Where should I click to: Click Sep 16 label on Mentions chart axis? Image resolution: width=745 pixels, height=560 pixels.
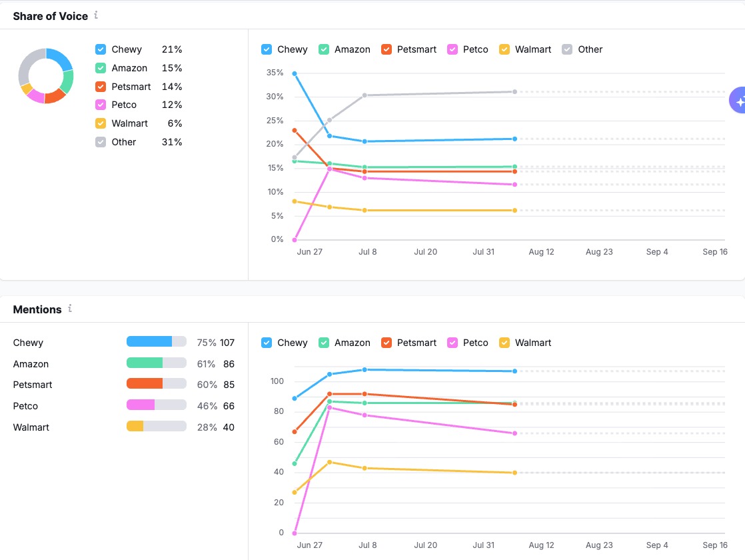click(715, 545)
